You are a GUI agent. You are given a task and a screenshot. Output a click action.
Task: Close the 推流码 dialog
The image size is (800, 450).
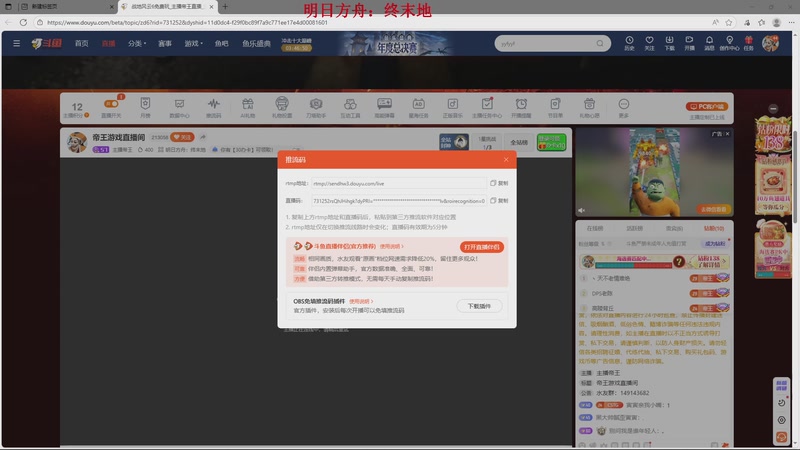point(506,160)
